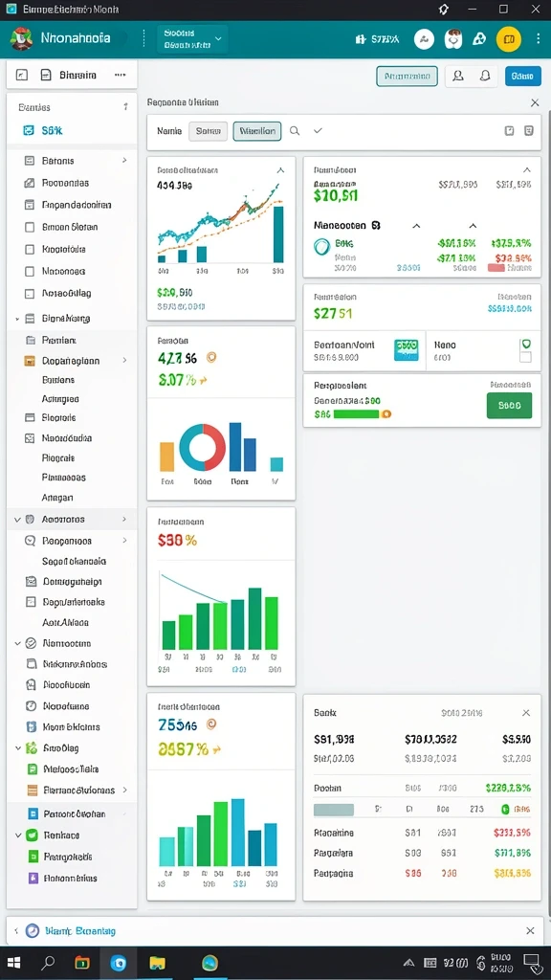Open taskbar search magnifier
Viewport: 551px width, 980px height.
click(x=48, y=963)
